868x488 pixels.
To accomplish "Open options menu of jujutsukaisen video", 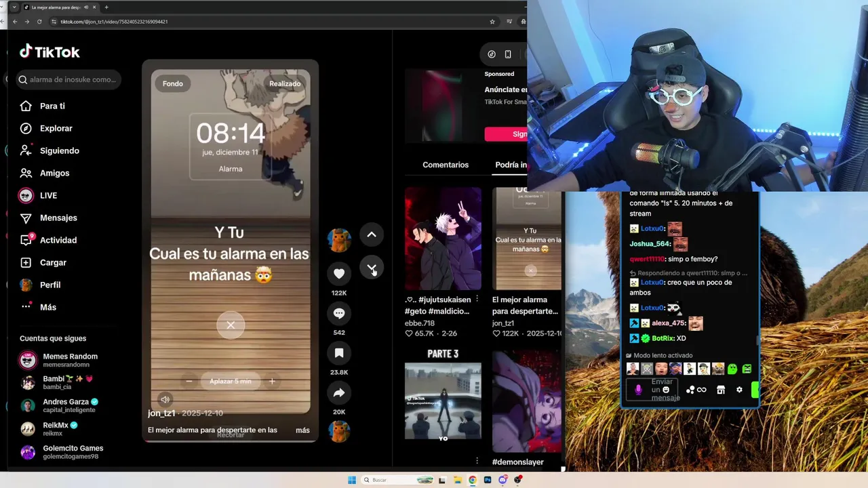I will click(x=477, y=299).
